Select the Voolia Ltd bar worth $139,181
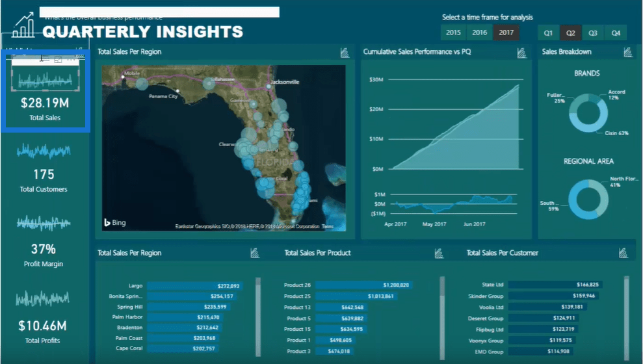The height and width of the screenshot is (364, 643). click(x=547, y=307)
